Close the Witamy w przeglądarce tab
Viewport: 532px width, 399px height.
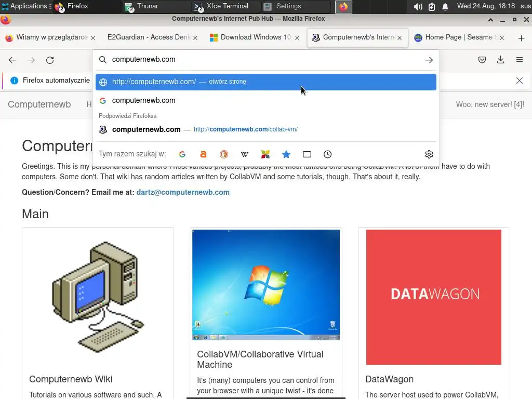click(x=93, y=37)
